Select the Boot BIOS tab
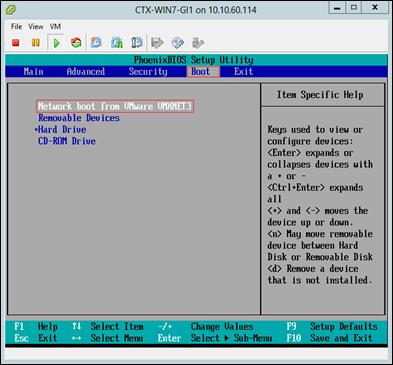This screenshot has height=365, width=393. tap(203, 71)
